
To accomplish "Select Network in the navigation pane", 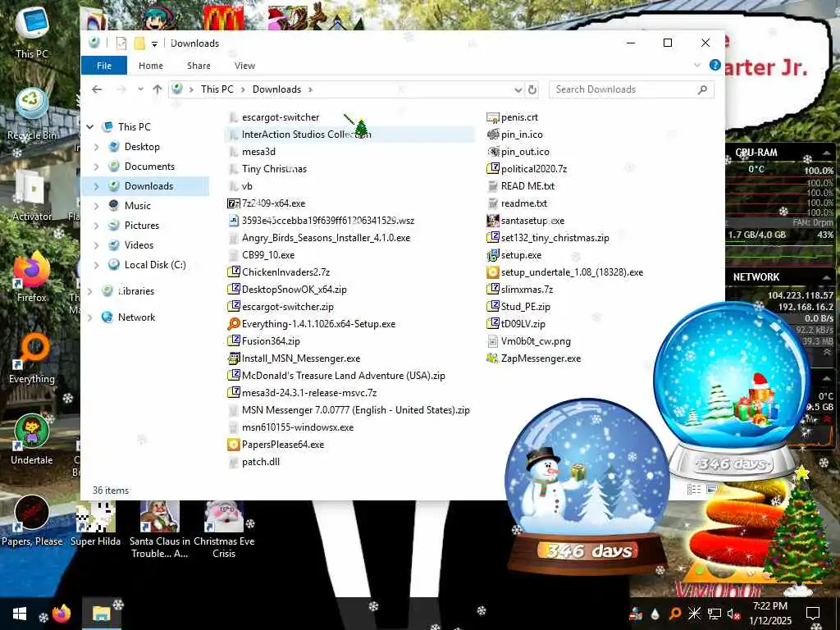I will (x=136, y=317).
